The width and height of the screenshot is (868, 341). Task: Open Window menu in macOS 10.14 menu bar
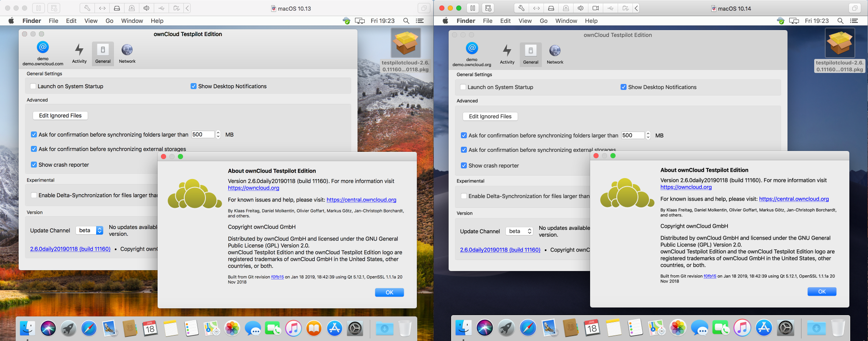[566, 21]
